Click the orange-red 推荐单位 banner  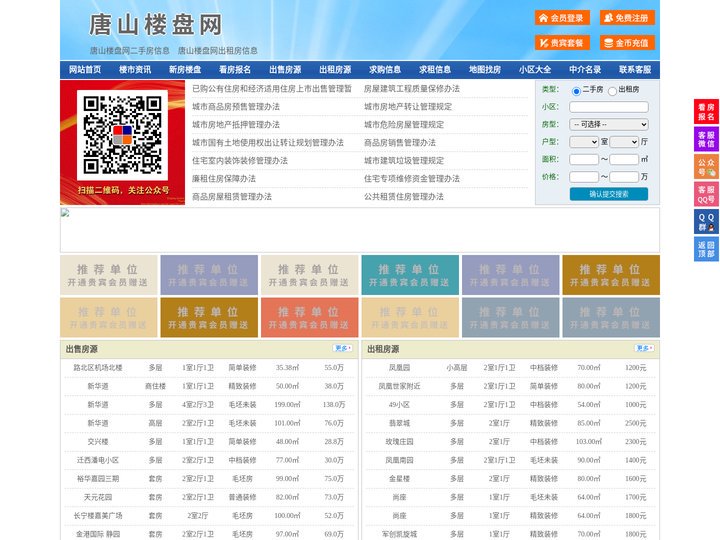click(x=309, y=318)
